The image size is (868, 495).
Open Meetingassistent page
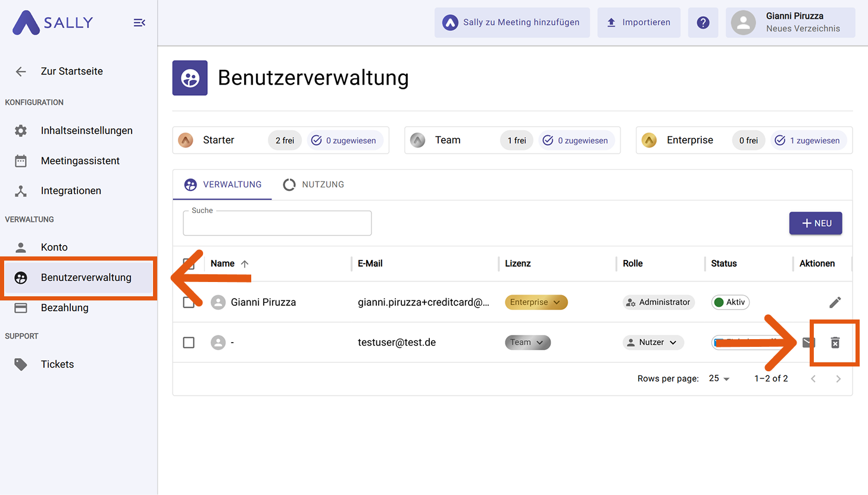pyautogui.click(x=79, y=161)
